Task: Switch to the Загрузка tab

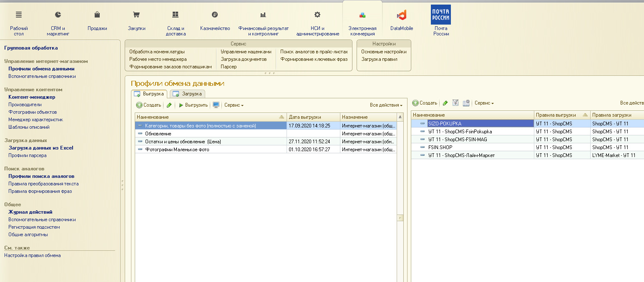Action: point(188,94)
